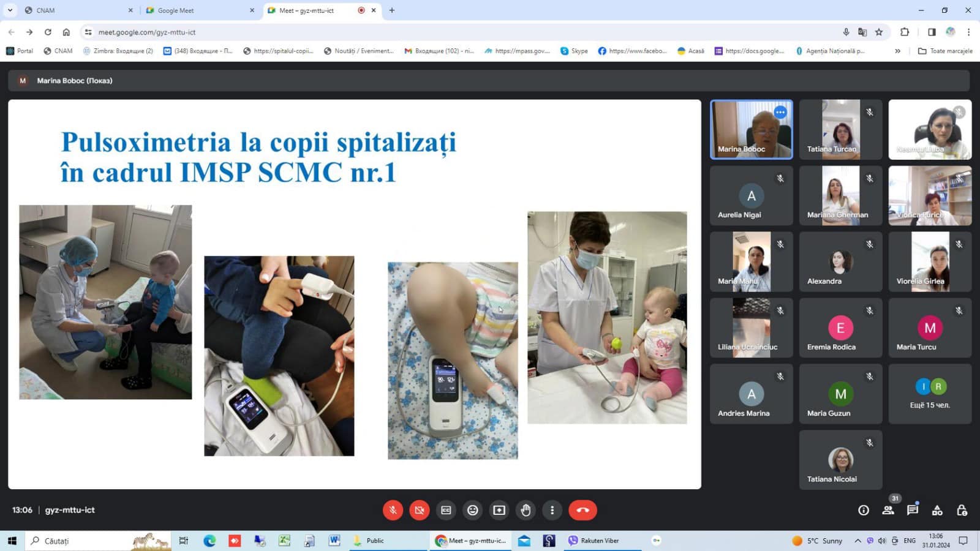
Task: Show meeting details info icon
Action: [864, 510]
